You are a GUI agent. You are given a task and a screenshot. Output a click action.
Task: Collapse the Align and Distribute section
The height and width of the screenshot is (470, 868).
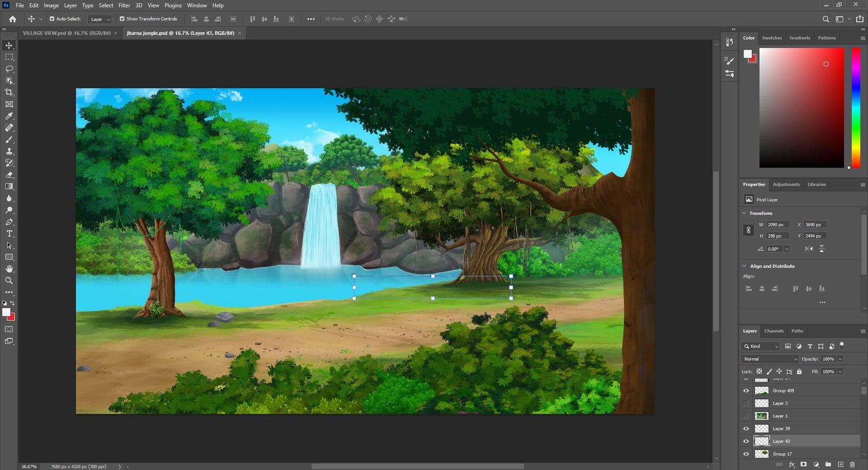[744, 266]
